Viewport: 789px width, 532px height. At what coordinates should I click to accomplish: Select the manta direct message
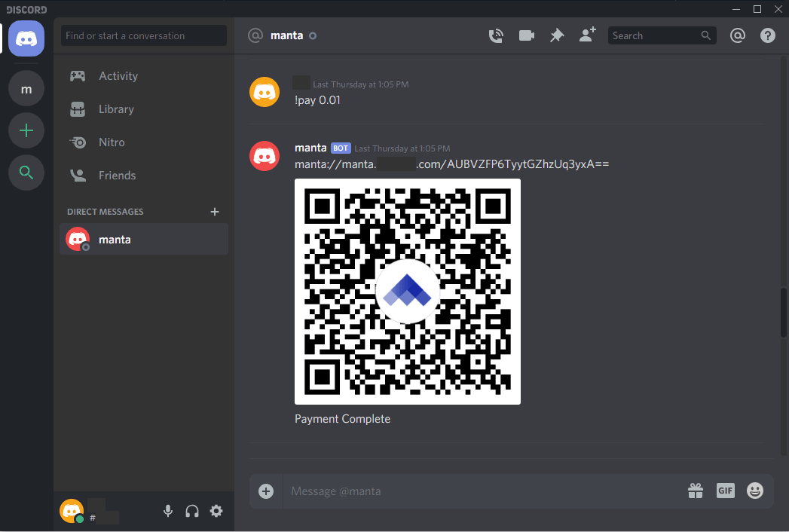pyautogui.click(x=144, y=239)
